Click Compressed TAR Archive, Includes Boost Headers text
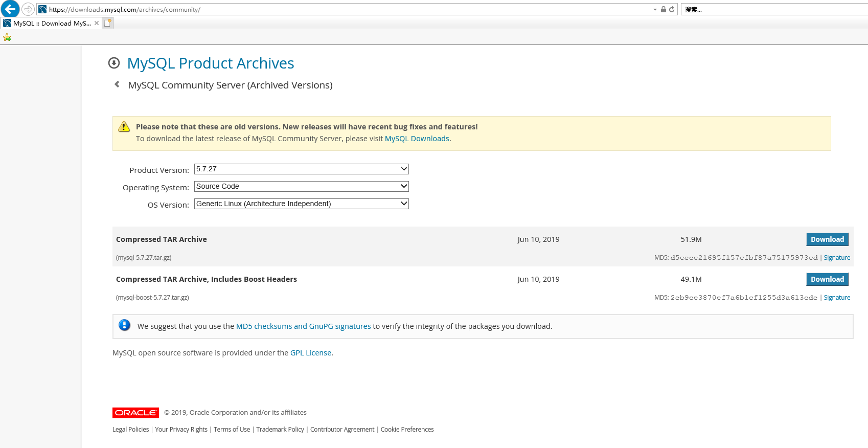Image resolution: width=868 pixels, height=448 pixels. (x=207, y=279)
